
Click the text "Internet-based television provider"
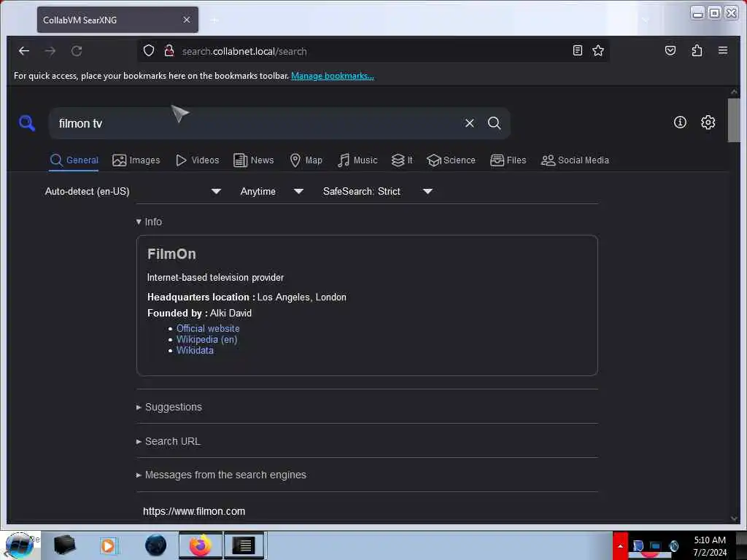pos(215,278)
